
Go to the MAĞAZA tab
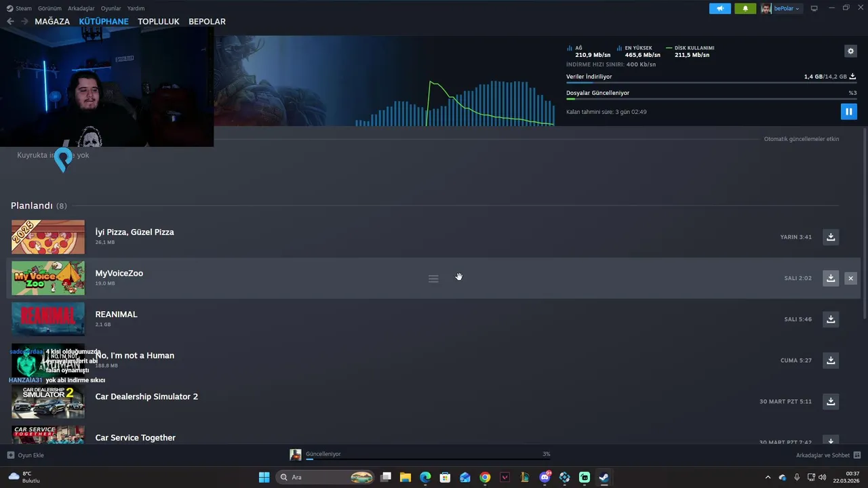pyautogui.click(x=52, y=22)
